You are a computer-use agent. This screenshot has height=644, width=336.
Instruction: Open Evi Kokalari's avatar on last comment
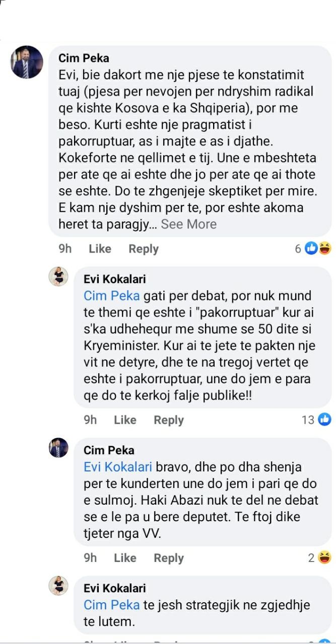click(58, 586)
